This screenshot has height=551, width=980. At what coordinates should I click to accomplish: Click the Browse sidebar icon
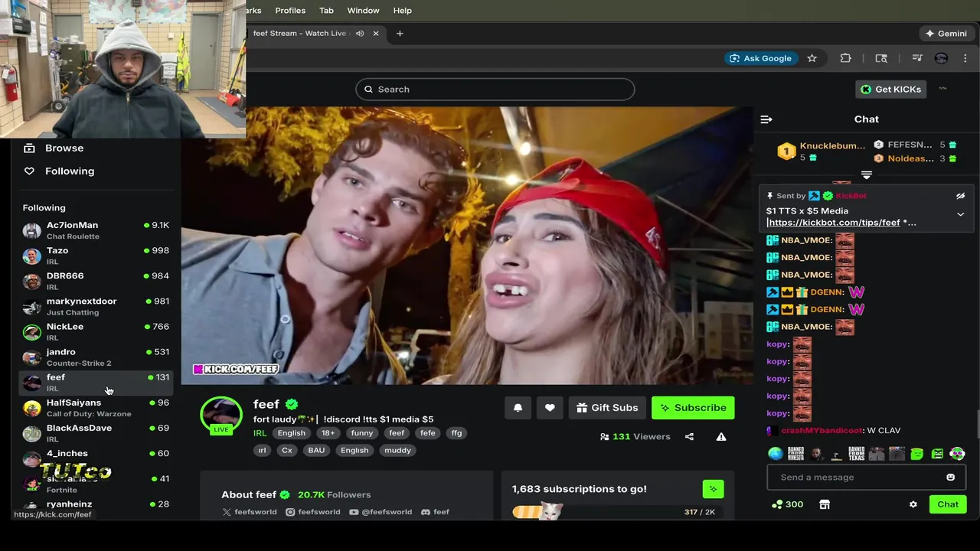point(29,148)
